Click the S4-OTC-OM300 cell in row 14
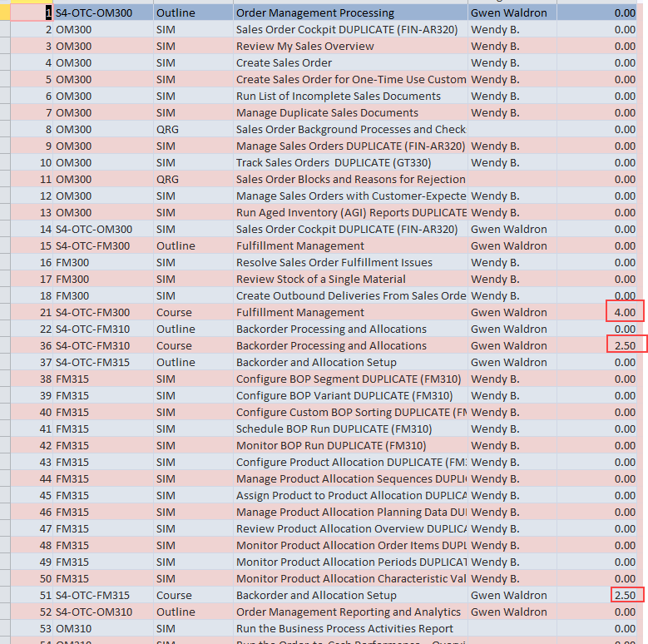Image resolution: width=648 pixels, height=644 pixels. point(102,230)
